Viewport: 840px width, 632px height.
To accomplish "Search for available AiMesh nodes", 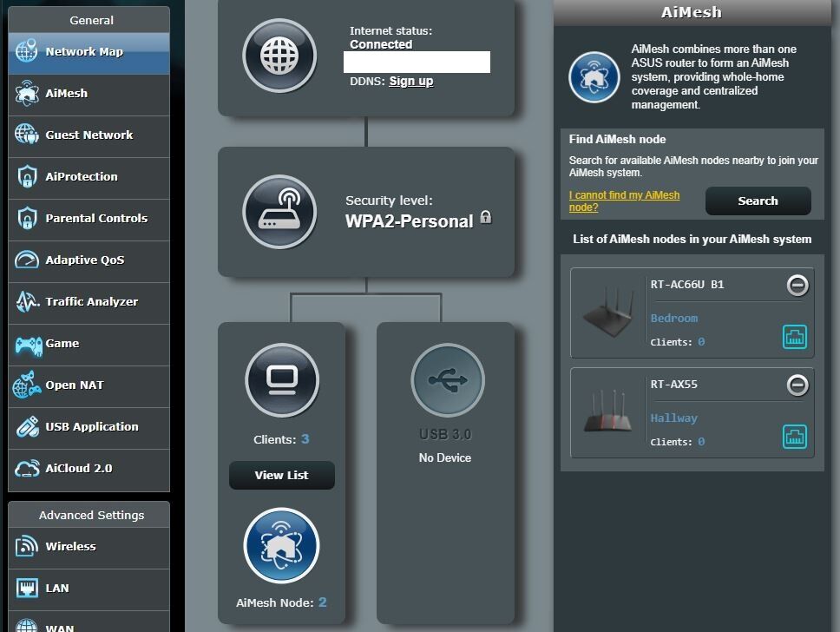I will (758, 201).
